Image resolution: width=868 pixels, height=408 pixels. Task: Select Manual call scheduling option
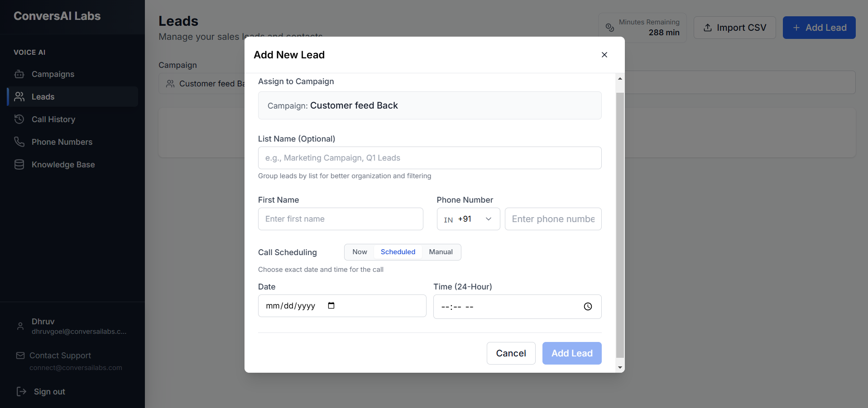pyautogui.click(x=441, y=252)
